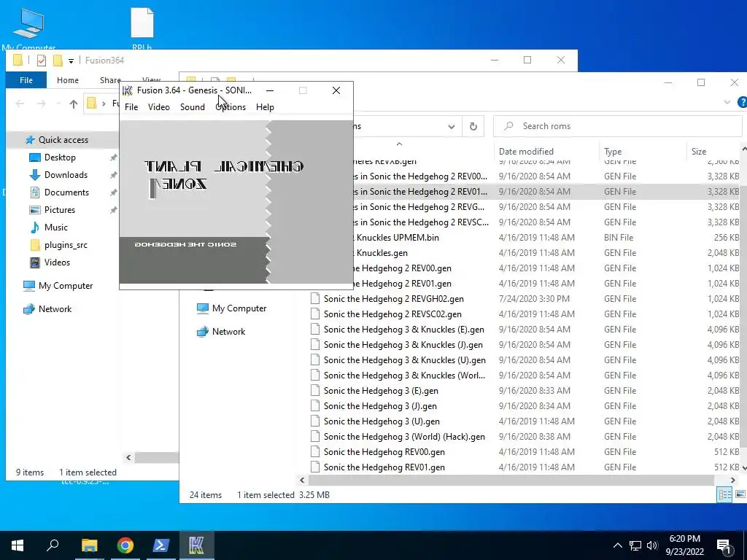Image resolution: width=747 pixels, height=560 pixels.
Task: Select Sonic the Hedgehog REV01.gen
Action: tap(384, 467)
